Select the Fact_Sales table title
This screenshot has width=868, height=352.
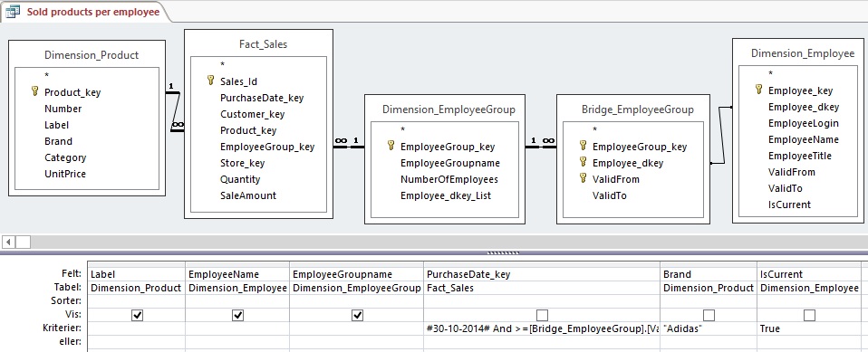(263, 44)
